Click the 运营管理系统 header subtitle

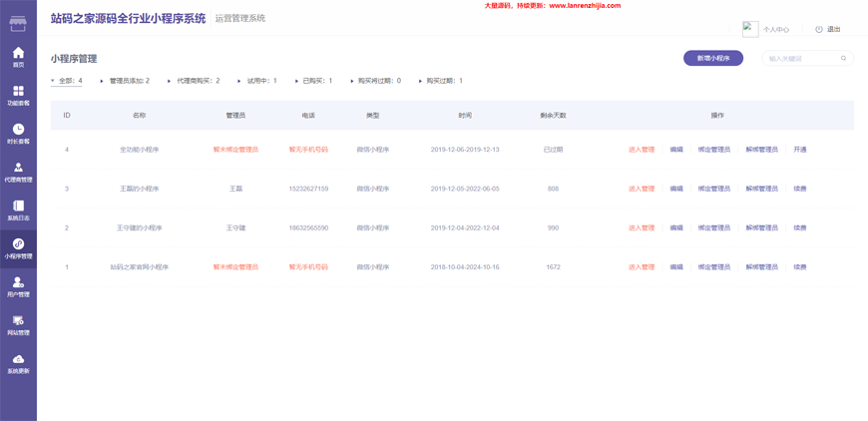[240, 18]
